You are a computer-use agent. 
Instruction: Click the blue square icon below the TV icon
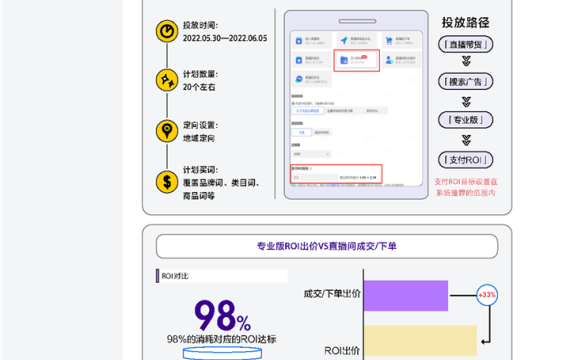tap(299, 60)
